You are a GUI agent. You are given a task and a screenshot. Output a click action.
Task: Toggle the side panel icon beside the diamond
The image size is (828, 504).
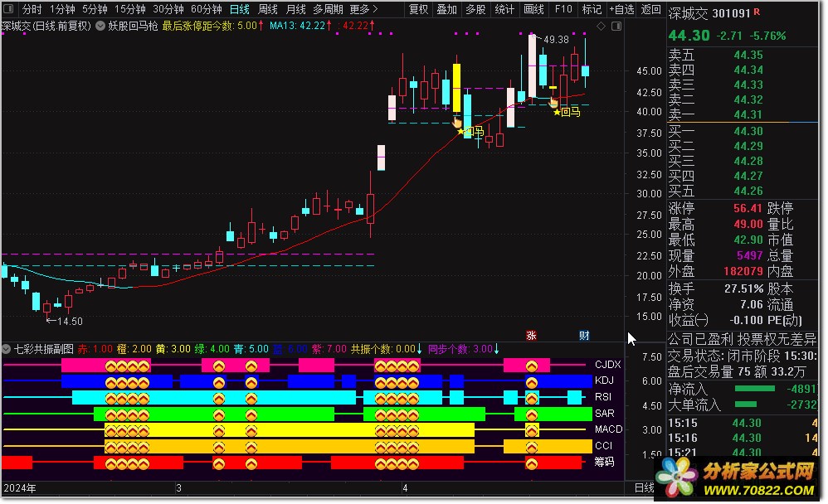click(616, 26)
